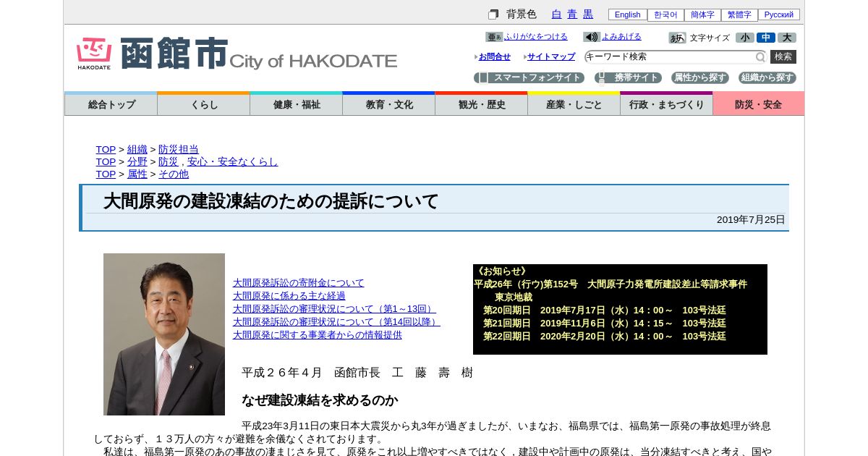Open the 教育・文化 tab
This screenshot has height=456, width=868.
388,104
